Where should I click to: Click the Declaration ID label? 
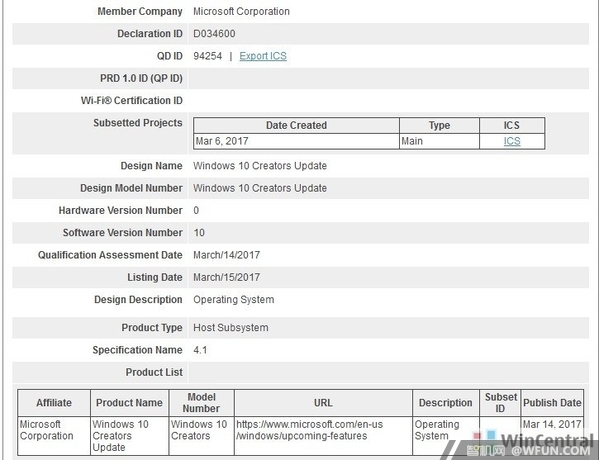pos(150,34)
